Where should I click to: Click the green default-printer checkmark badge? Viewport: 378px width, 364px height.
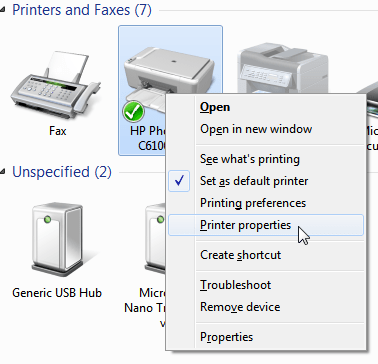pos(133,112)
